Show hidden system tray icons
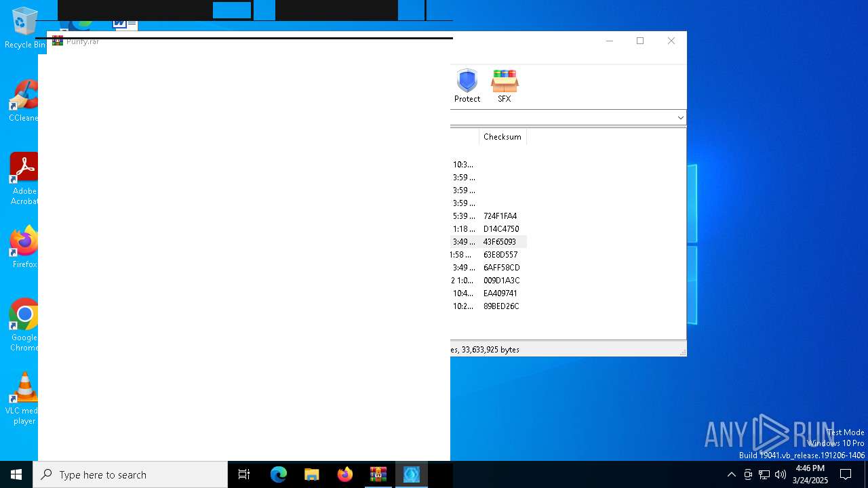 (x=731, y=474)
